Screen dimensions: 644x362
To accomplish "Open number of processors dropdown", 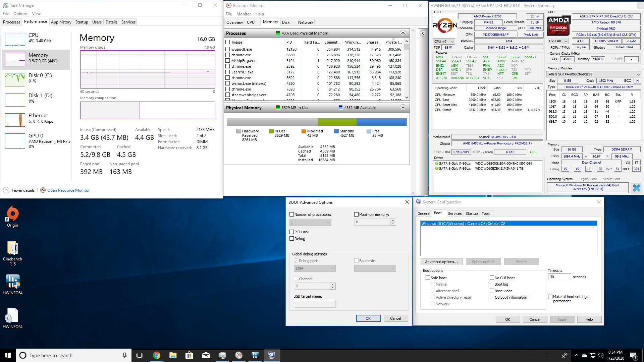I will click(x=310, y=223).
